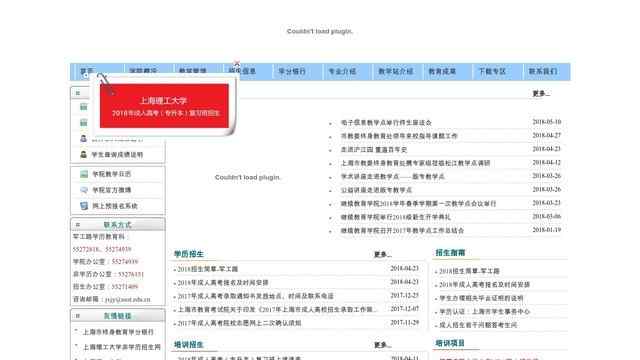640x360 pixels.
Task: Click the top banner 'Couldn't load plugin.' area
Action: pos(320,31)
